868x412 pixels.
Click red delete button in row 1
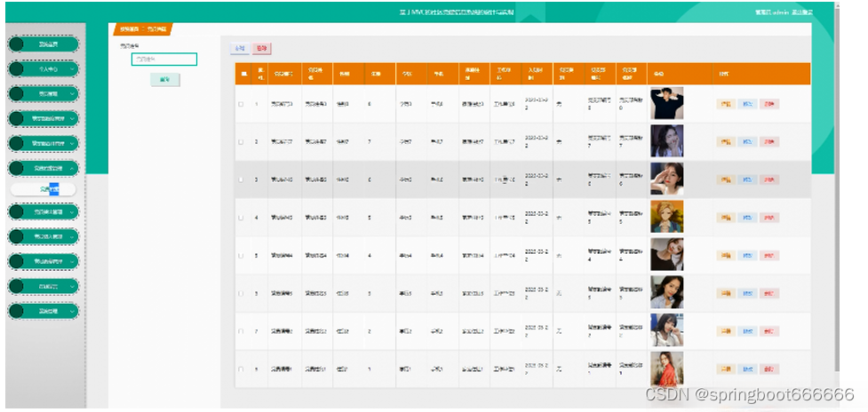click(769, 104)
